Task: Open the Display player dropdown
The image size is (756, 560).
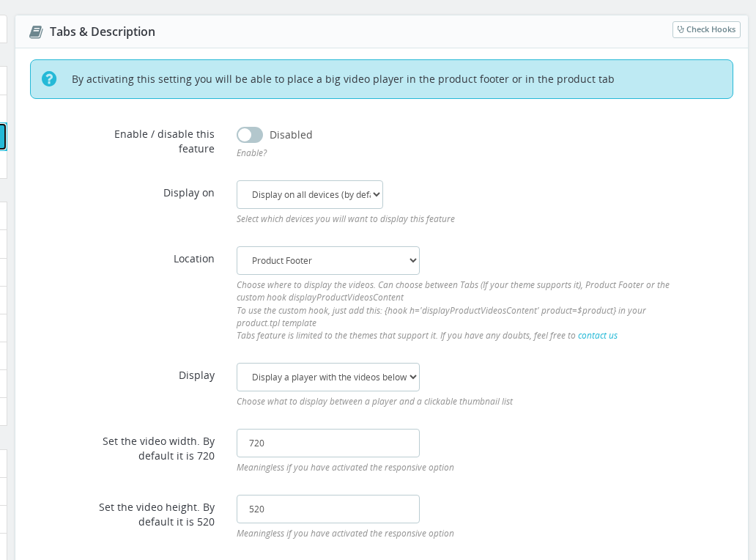Action: pyautogui.click(x=328, y=377)
